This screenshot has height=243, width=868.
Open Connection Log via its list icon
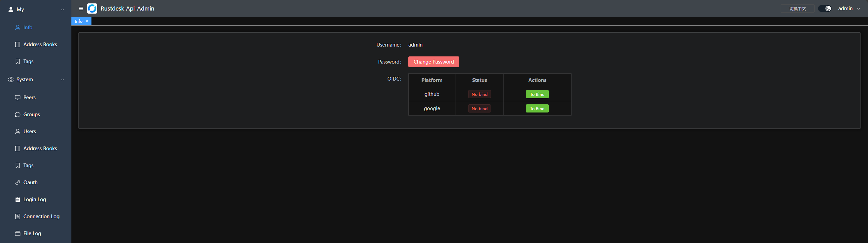[x=18, y=216]
